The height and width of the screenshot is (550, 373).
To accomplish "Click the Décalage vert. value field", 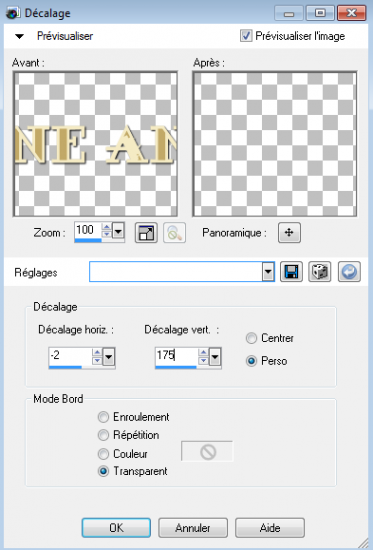I will 176,356.
